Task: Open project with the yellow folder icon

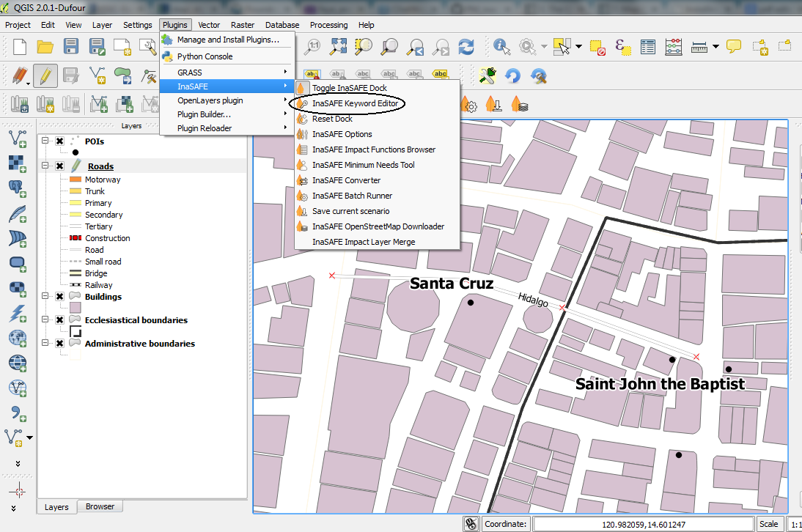Action: pyautogui.click(x=45, y=47)
